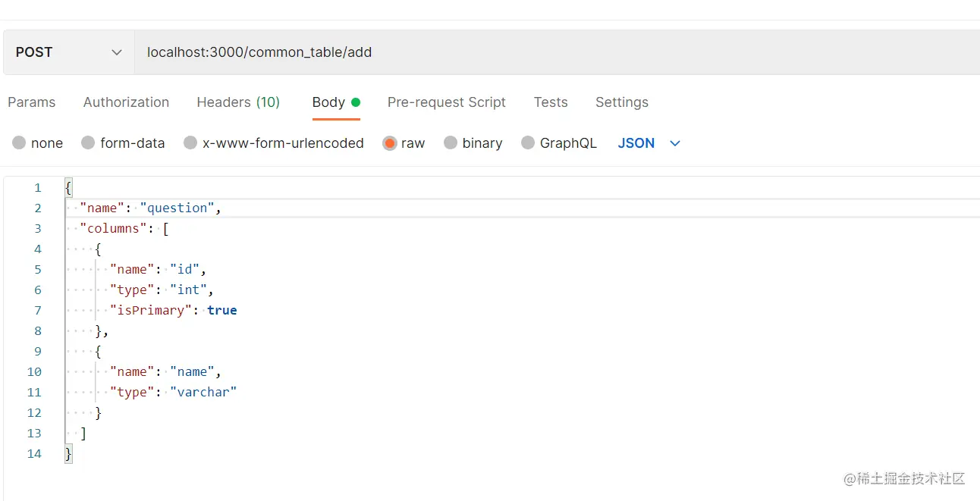The image size is (980, 501).
Task: Switch to the Headers (10) tab
Action: (x=238, y=102)
